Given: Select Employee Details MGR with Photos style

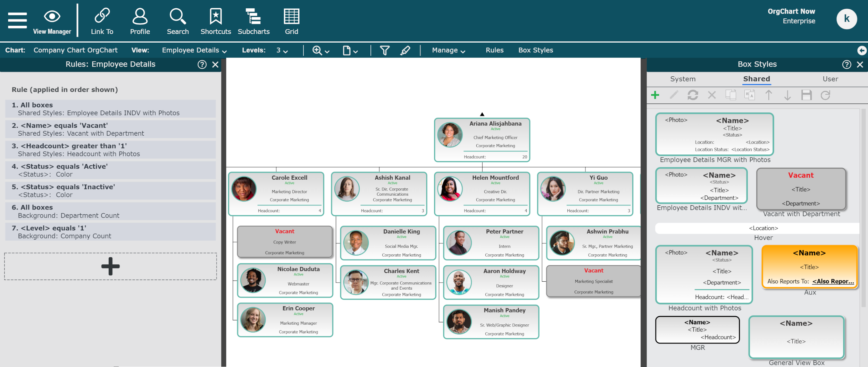Looking at the screenshot, I should pos(715,134).
